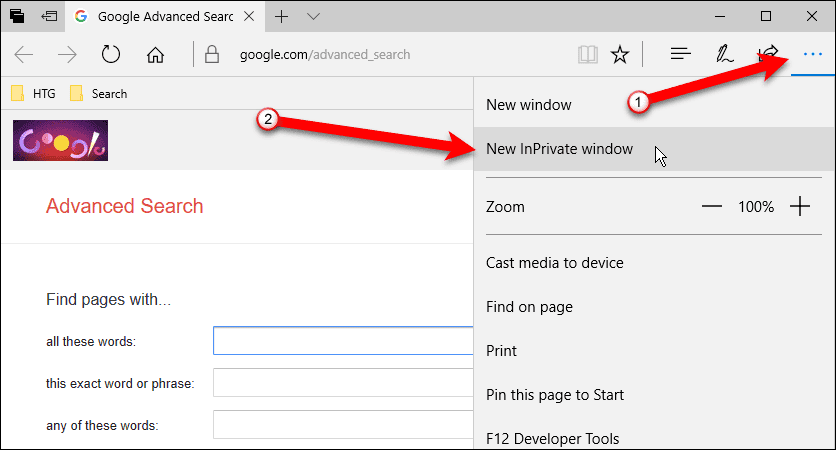Show tabs you've set aside icon

tap(18, 16)
